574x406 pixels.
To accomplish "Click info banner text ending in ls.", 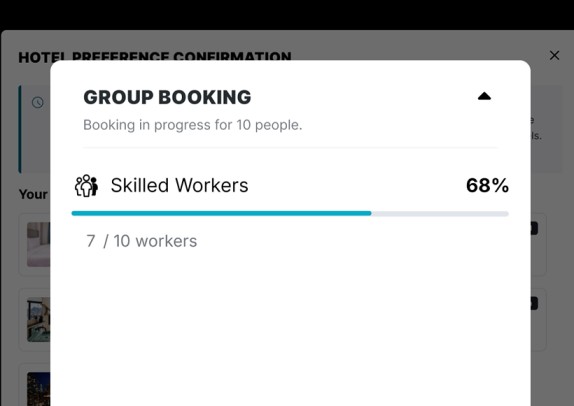I will (536, 136).
